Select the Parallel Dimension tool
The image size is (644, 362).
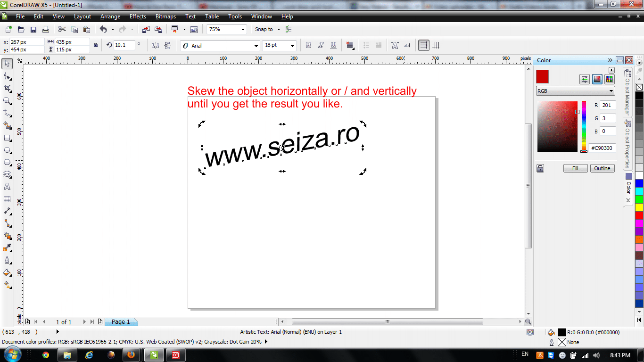(x=7, y=211)
